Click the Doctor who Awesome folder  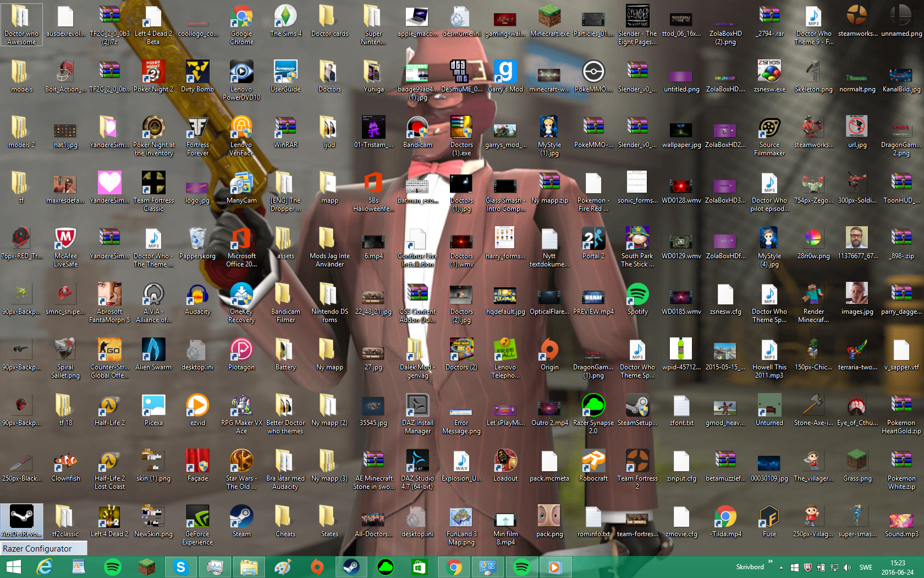[21, 25]
